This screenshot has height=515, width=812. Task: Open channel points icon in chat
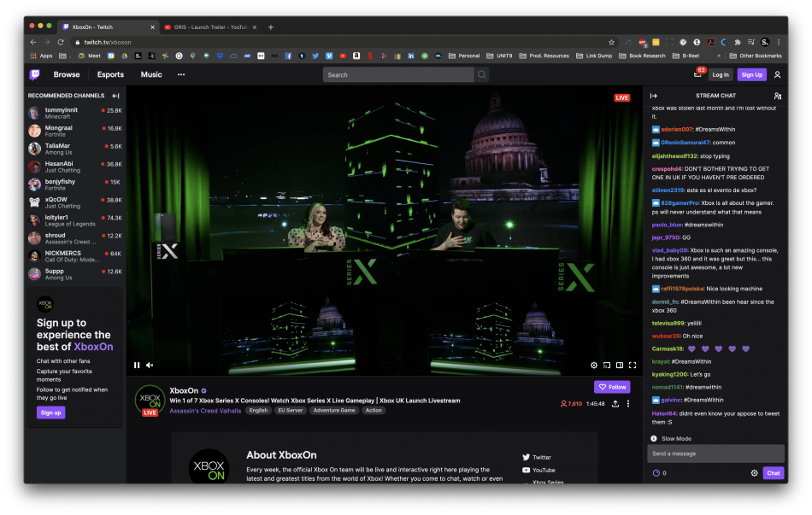(656, 473)
